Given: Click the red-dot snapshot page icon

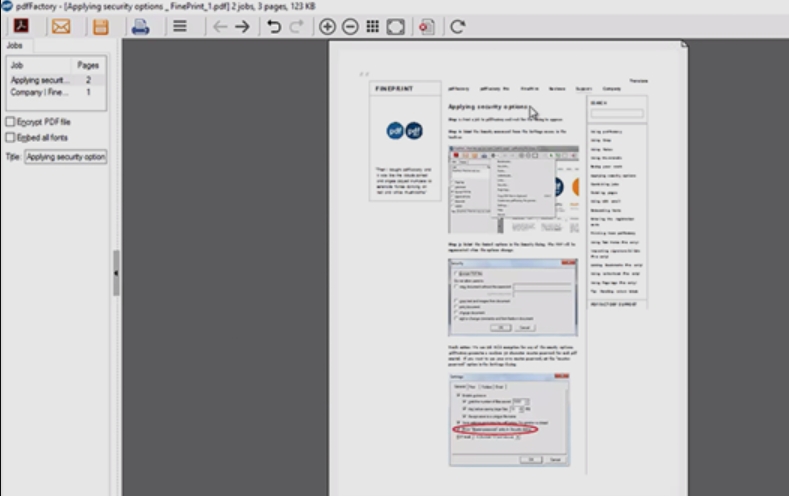Looking at the screenshot, I should [x=427, y=27].
